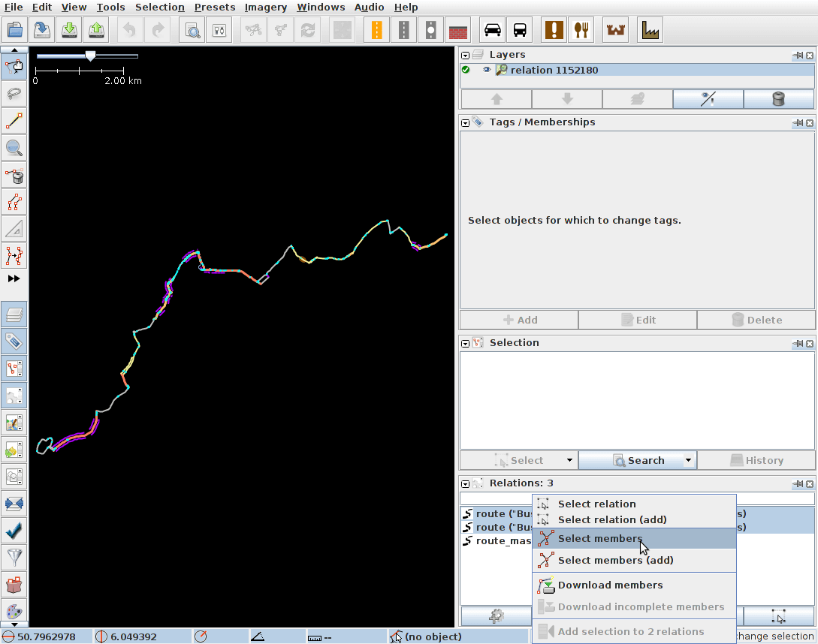This screenshot has height=644, width=818.
Task: Open the Preferences sliders toolbar icon
Action: (x=219, y=30)
